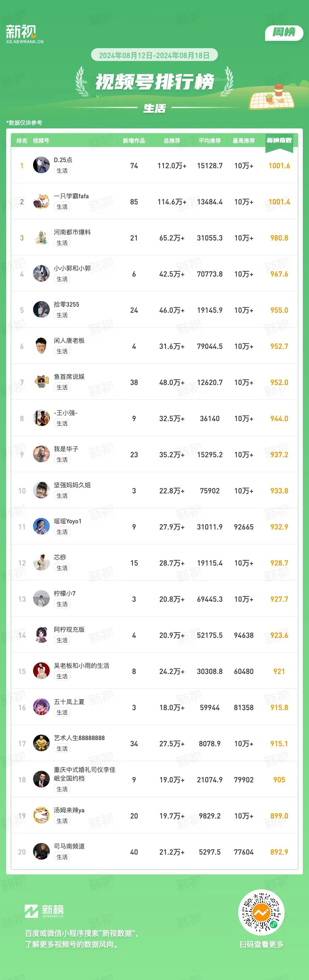Viewport: 309px width, 980px height.
Task: Click the date range 2024年08月12日-08月18日
Action: click(154, 55)
